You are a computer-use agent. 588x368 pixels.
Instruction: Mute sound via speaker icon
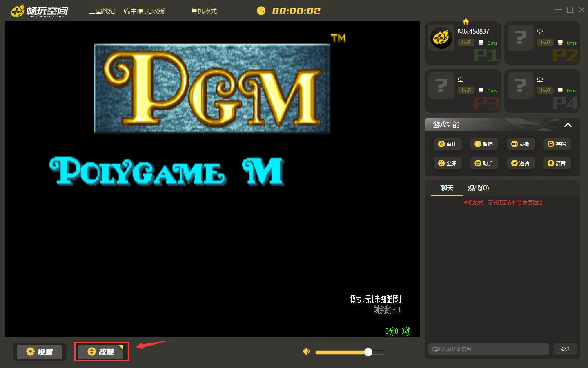pyautogui.click(x=306, y=352)
